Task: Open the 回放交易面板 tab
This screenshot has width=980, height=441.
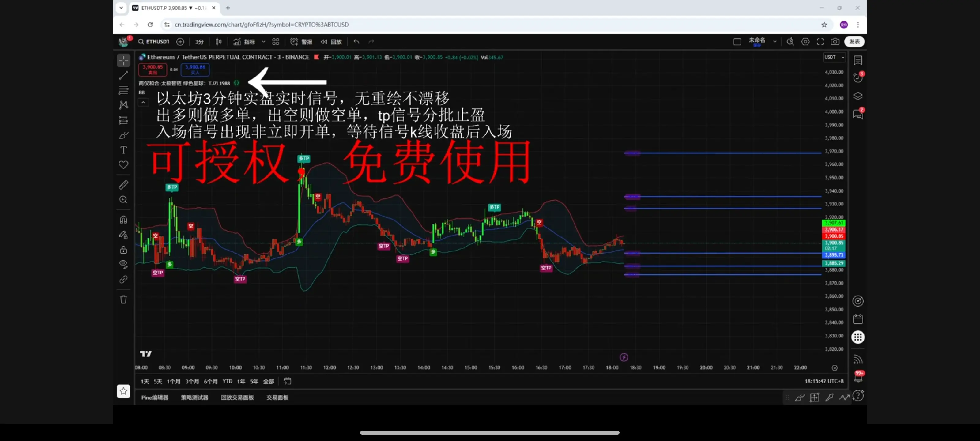Action: click(237, 398)
